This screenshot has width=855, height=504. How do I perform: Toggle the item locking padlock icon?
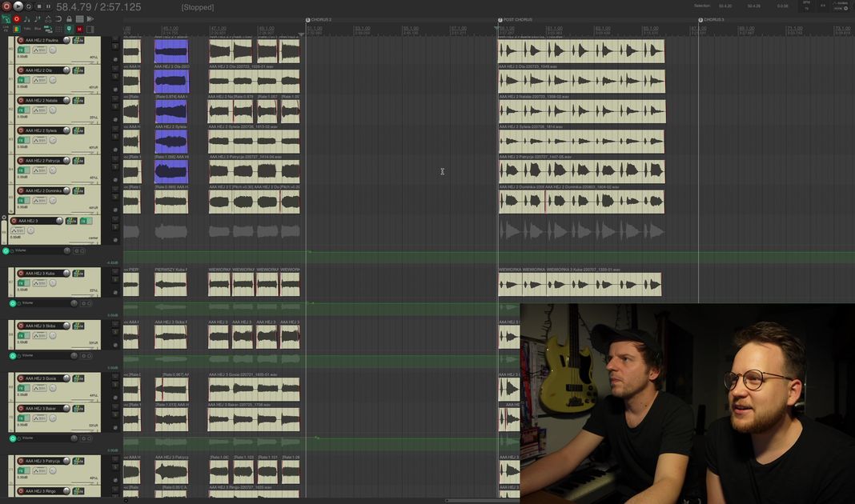coord(69,18)
